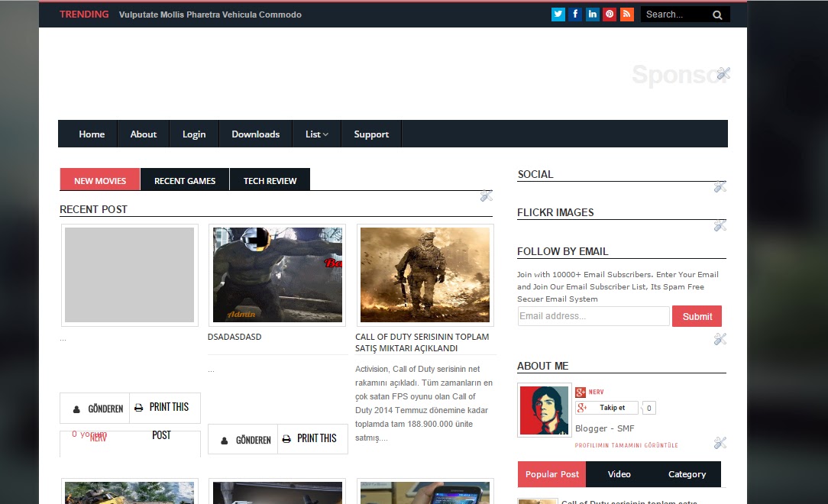Click the Blogger - SMF text
Screen dimensions: 828x504
[x=605, y=428]
